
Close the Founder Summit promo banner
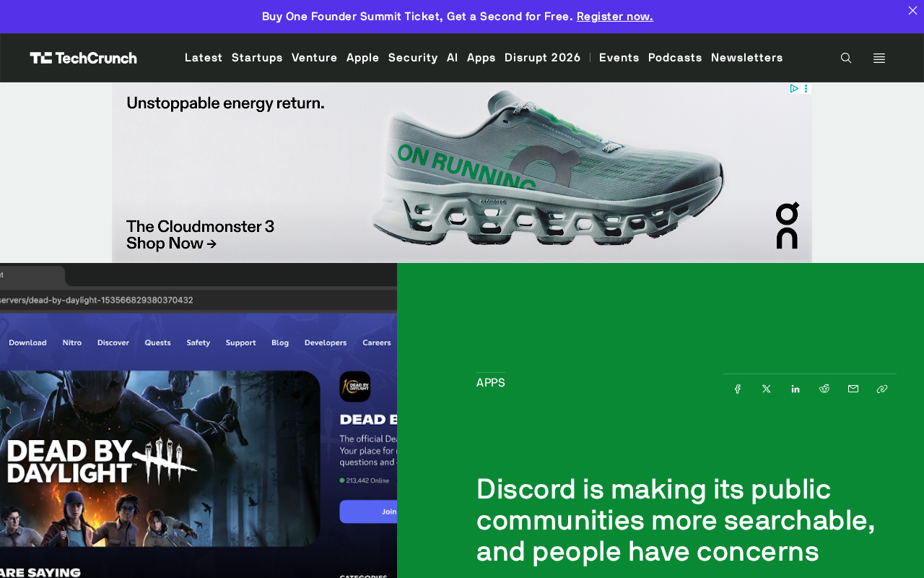912,10
